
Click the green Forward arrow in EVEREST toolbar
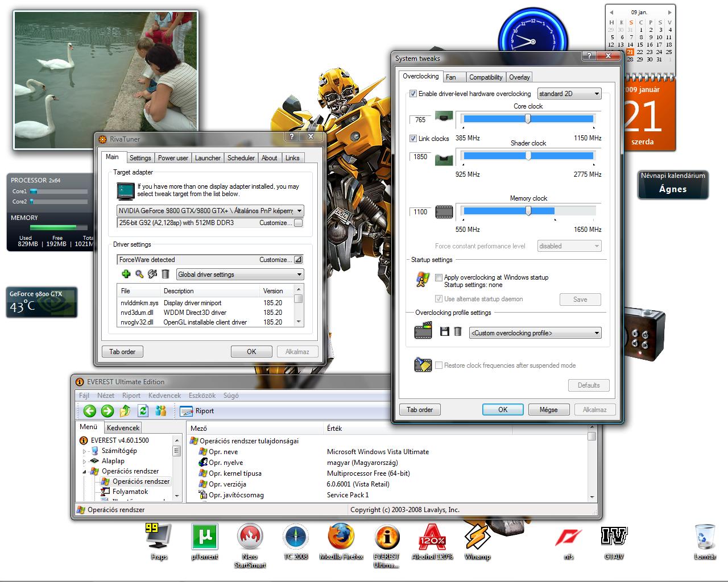click(x=107, y=411)
